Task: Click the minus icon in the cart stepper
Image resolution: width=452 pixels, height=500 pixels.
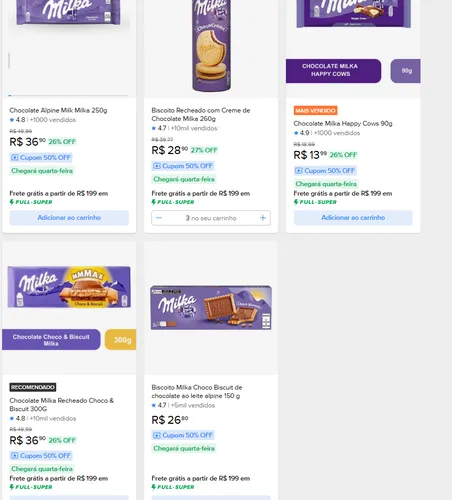Action: (x=159, y=218)
